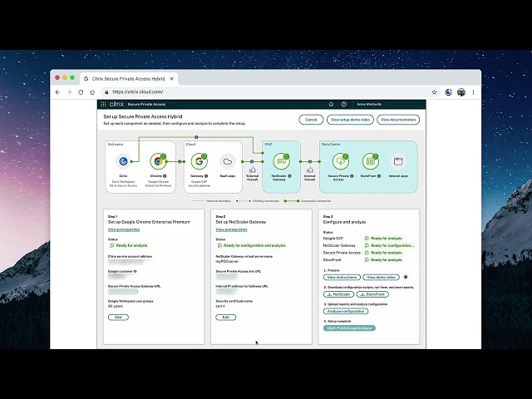Click View documentation button
The image size is (532, 399).
[x=398, y=120]
